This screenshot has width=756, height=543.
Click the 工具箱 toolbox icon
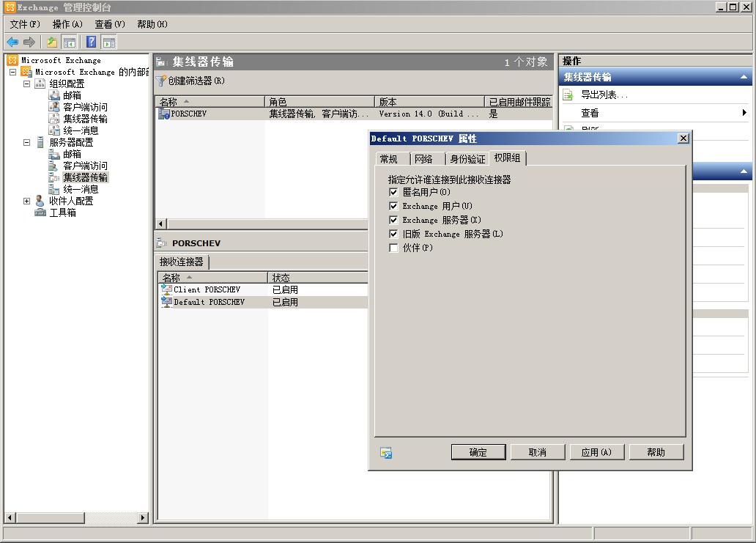coord(40,213)
